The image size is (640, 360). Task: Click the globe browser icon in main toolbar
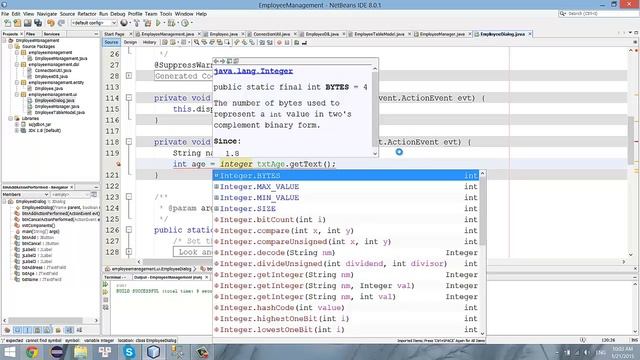pos(124,23)
